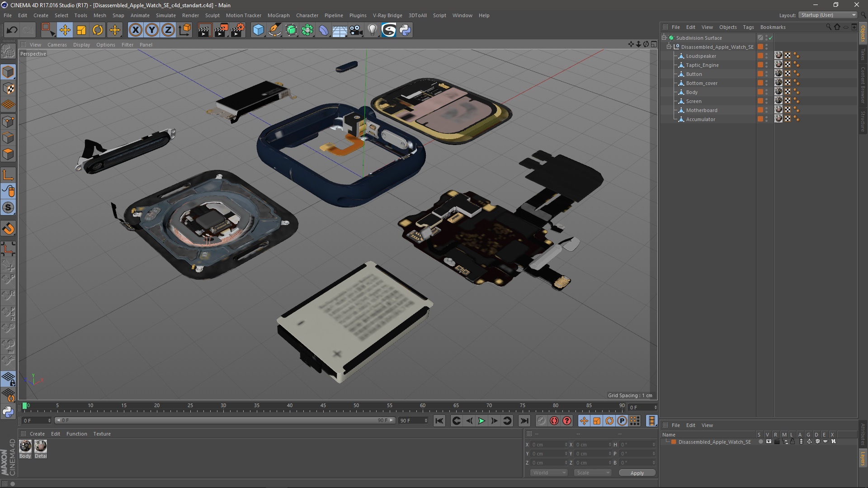Click the Apply button in coordinates
The image size is (868, 488).
click(x=637, y=473)
